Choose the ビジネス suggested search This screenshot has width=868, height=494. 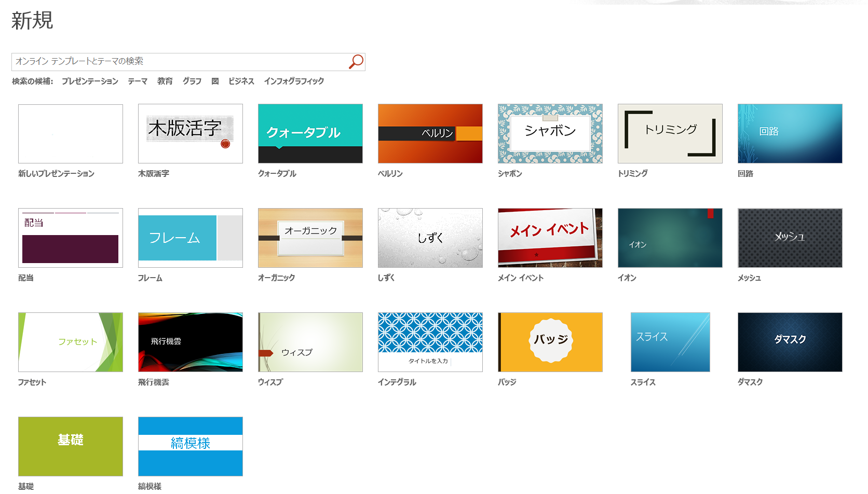(x=241, y=81)
